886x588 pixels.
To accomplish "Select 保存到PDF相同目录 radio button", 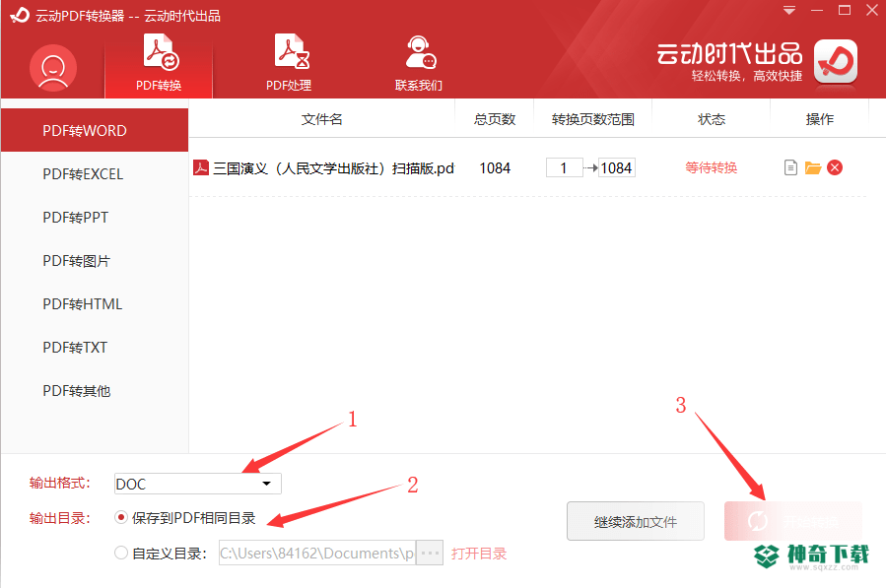I will 120,517.
